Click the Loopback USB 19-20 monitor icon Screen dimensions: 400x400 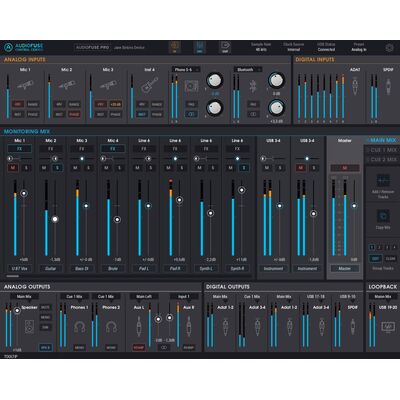tap(388, 326)
